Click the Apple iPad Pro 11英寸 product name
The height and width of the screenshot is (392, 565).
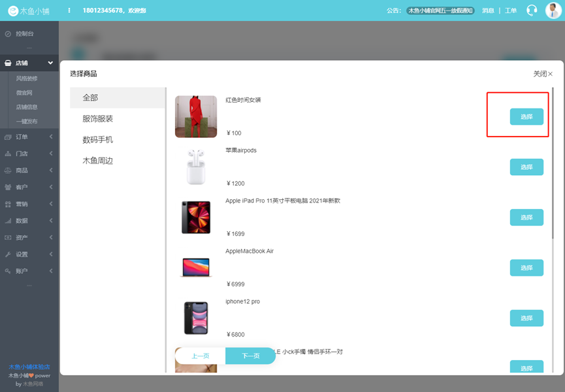(283, 201)
